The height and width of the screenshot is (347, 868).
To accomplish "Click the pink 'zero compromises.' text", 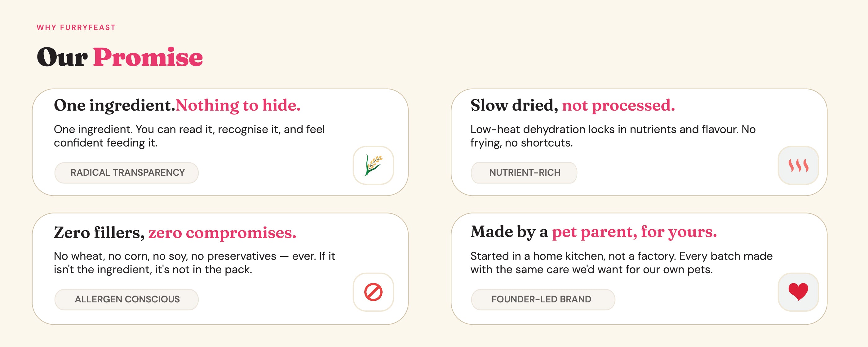I will coord(222,232).
